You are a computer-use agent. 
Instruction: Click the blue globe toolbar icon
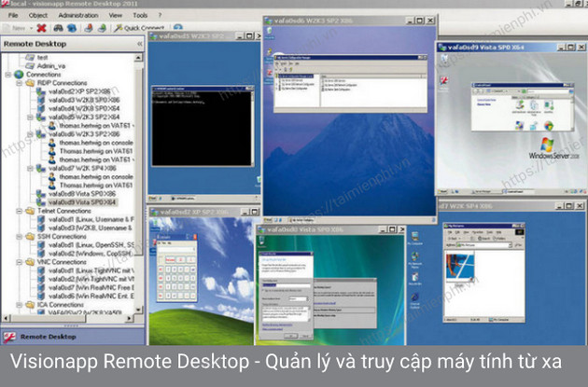pyautogui.click(x=72, y=28)
